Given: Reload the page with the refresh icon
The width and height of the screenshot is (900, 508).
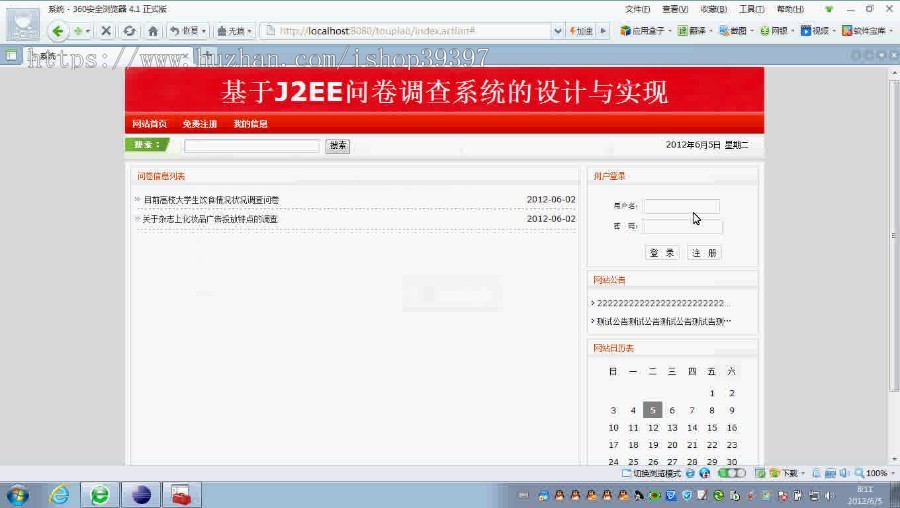Looking at the screenshot, I should [x=129, y=31].
